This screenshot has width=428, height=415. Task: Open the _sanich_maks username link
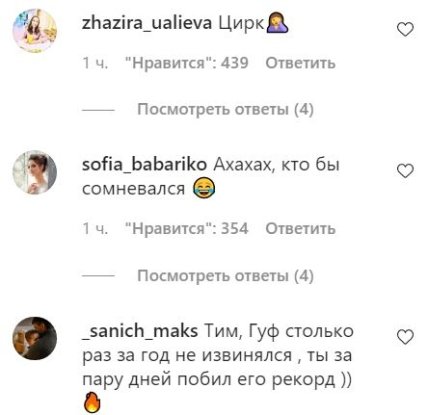140,331
